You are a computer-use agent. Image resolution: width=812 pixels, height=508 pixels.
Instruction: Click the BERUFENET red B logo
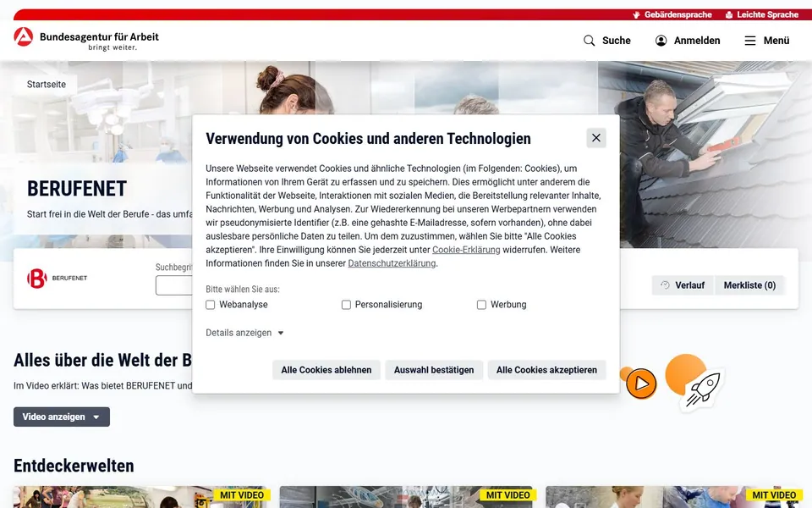click(36, 279)
